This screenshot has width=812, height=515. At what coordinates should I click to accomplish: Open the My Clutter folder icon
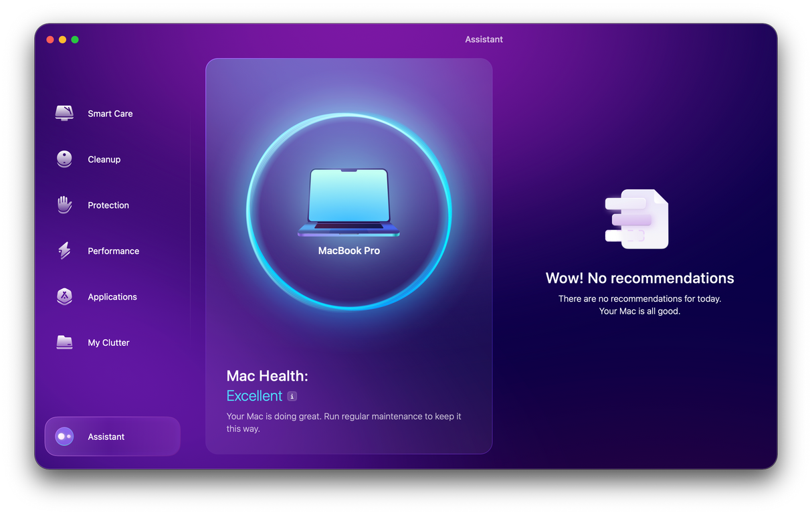pos(64,342)
